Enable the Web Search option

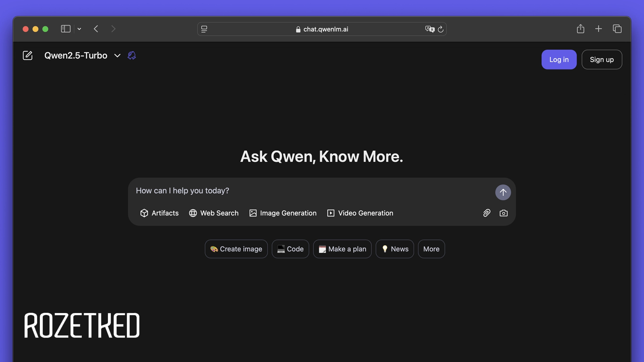(214, 213)
